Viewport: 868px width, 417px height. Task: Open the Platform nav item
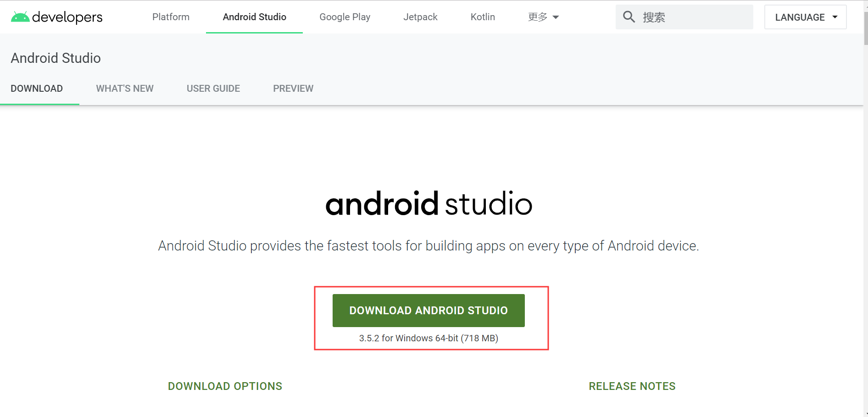point(171,17)
